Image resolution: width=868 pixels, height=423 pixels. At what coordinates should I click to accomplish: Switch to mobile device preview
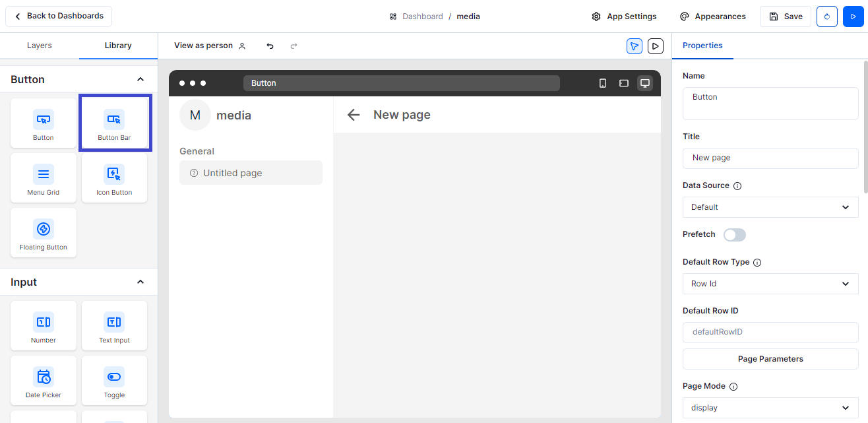coord(602,83)
